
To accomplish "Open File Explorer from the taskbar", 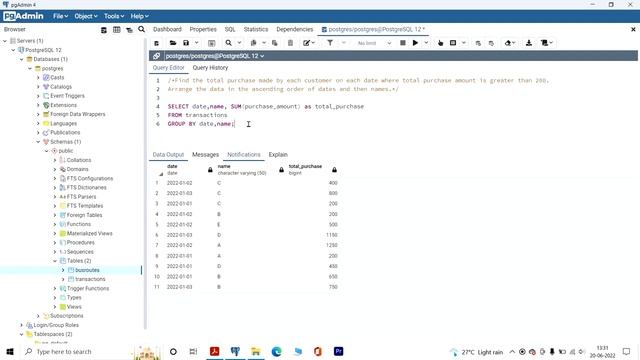I will [x=256, y=351].
